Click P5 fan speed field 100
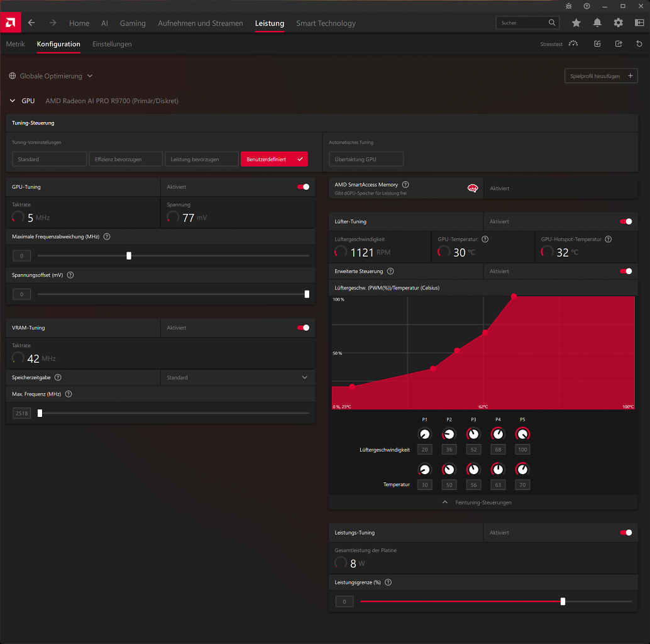Screen dimensions: 650x644 click(522, 450)
